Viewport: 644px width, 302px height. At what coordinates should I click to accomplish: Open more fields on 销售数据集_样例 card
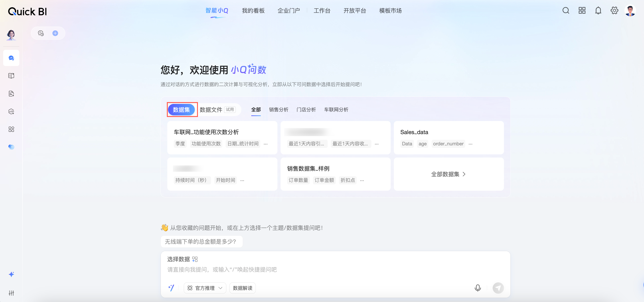tap(362, 180)
